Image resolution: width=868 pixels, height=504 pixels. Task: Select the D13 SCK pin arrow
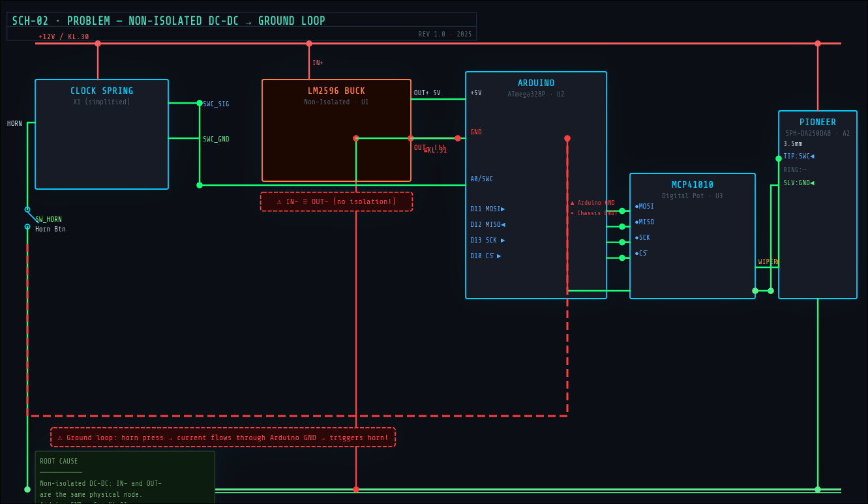pos(502,241)
